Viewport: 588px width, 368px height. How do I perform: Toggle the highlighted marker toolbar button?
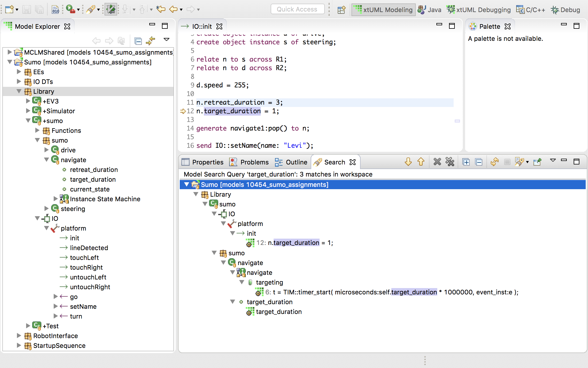point(111,9)
